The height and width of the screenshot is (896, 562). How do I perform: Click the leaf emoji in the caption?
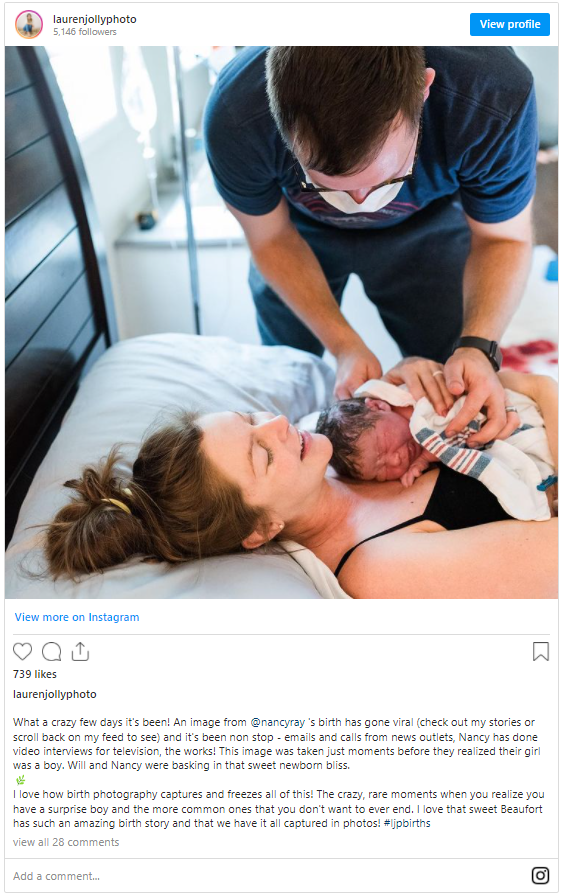pyautogui.click(x=21, y=780)
